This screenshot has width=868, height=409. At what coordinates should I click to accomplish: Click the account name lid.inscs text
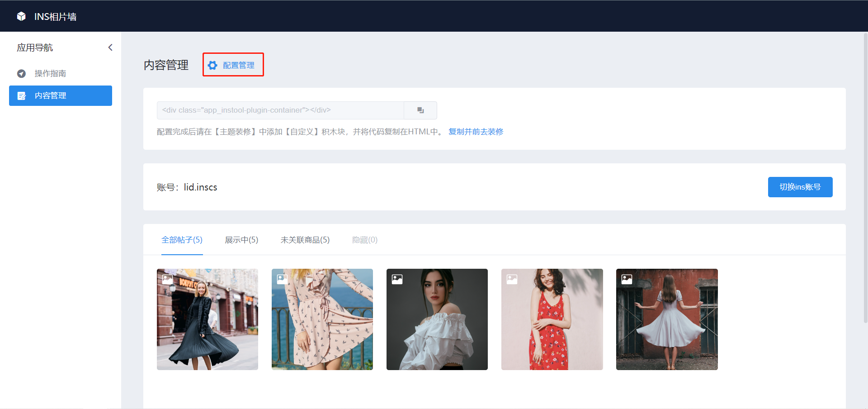200,187
